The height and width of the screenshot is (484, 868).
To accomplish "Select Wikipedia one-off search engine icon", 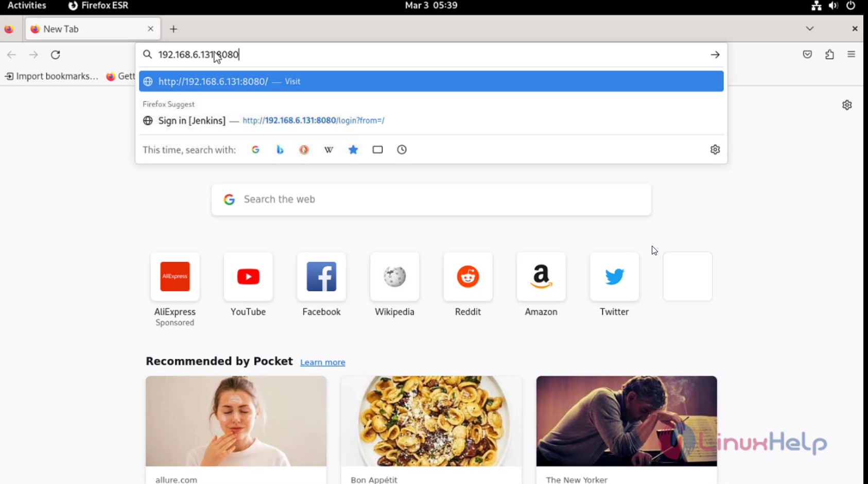I will [x=328, y=150].
